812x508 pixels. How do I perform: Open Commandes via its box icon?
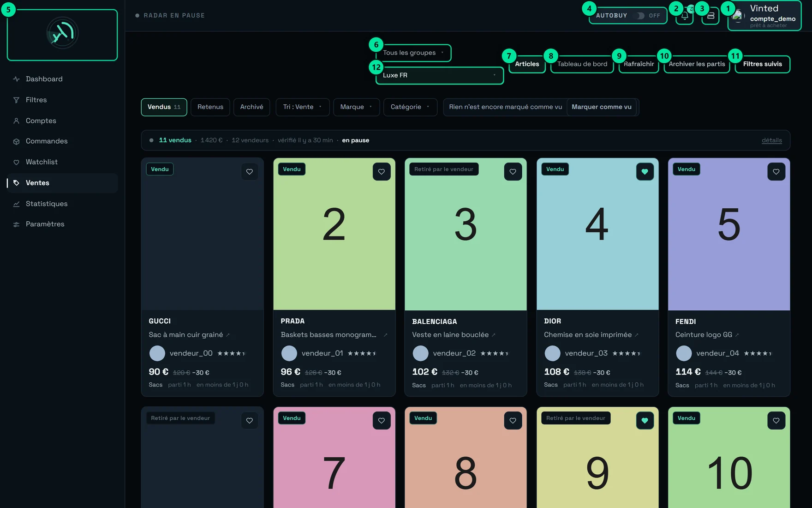tap(16, 141)
